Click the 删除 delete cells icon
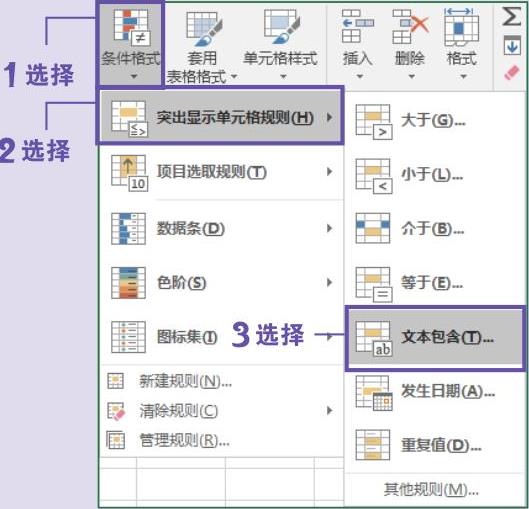This screenshot has height=509, width=529. click(x=410, y=26)
